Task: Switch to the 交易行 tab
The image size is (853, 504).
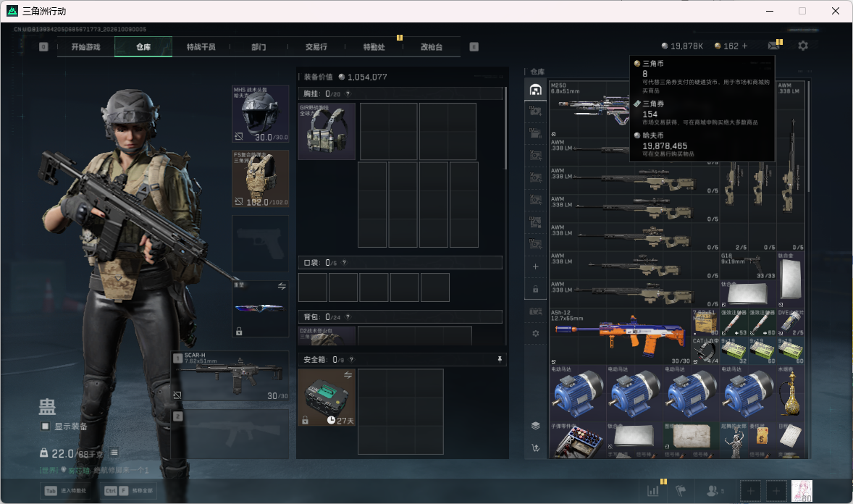Action: pyautogui.click(x=316, y=47)
